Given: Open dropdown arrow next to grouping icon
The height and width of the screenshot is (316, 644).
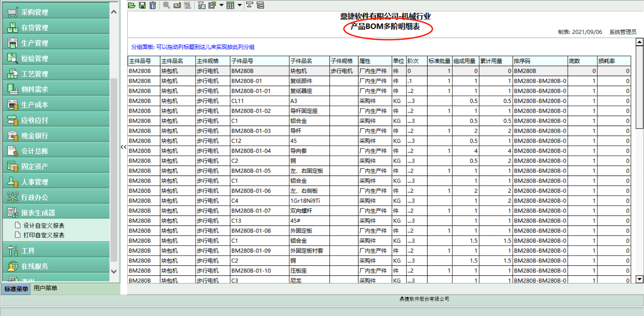Looking at the screenshot, I should pos(221,5).
